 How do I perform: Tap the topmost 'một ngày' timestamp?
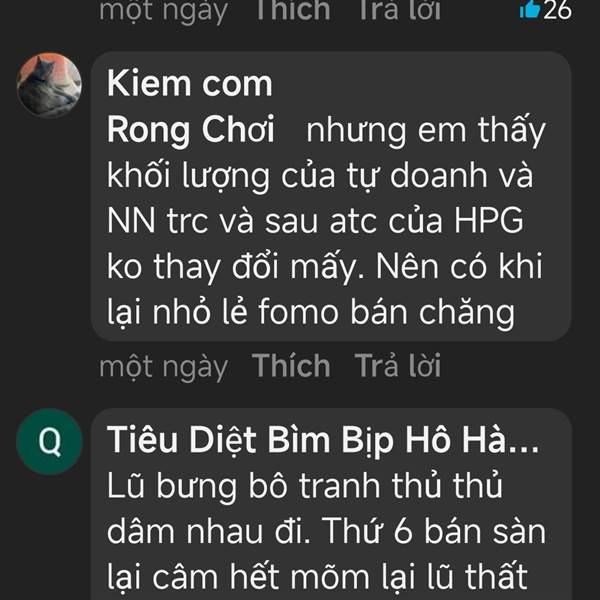(163, 11)
